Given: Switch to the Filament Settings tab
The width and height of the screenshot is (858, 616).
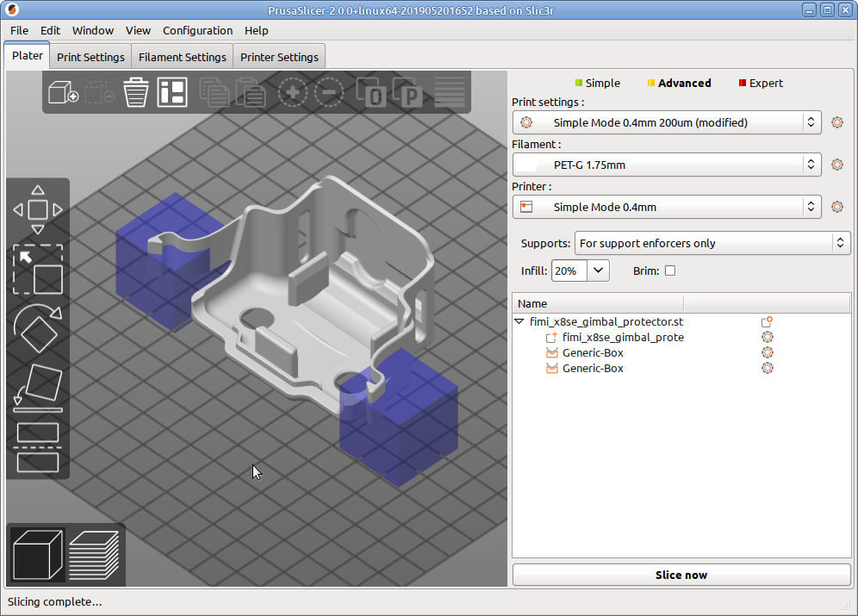Looking at the screenshot, I should (x=183, y=57).
